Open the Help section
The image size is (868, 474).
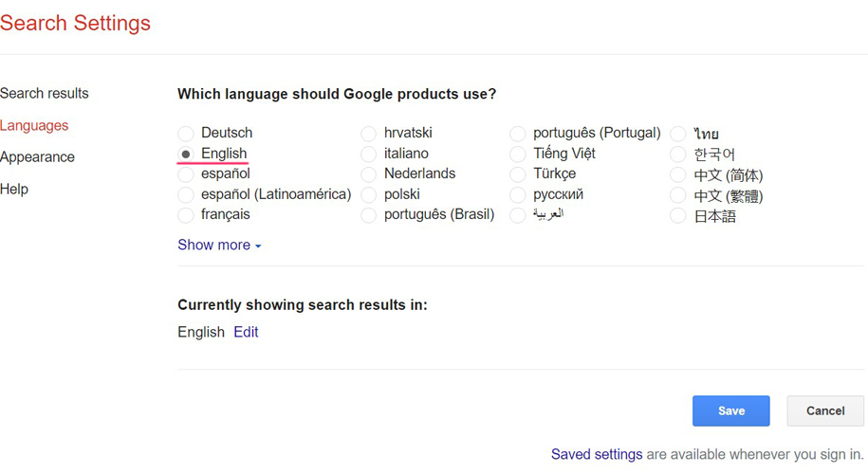(x=14, y=189)
